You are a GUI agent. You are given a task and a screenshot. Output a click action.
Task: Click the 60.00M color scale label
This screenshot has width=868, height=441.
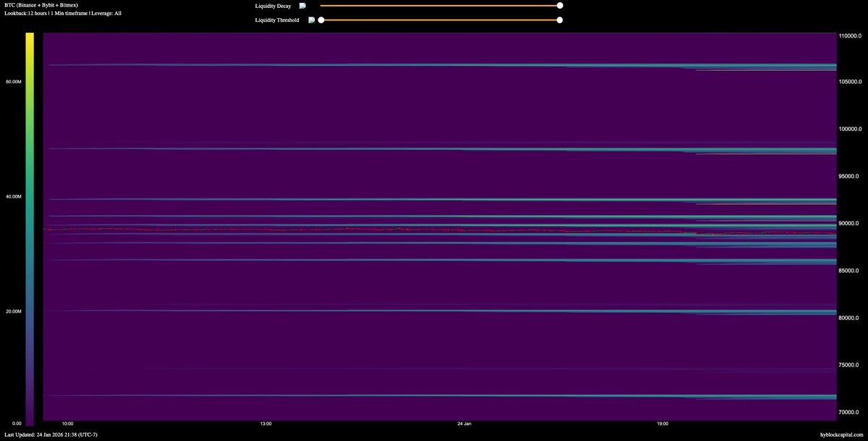point(14,81)
